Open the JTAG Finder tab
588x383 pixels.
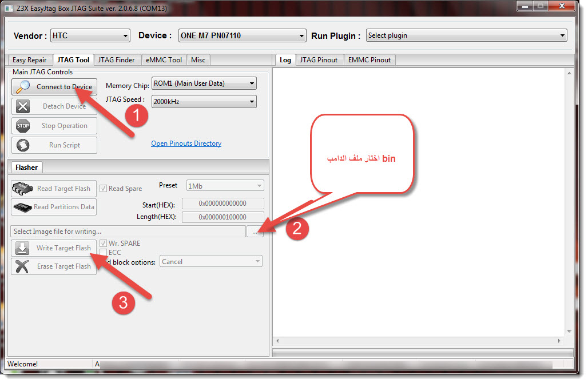[117, 60]
